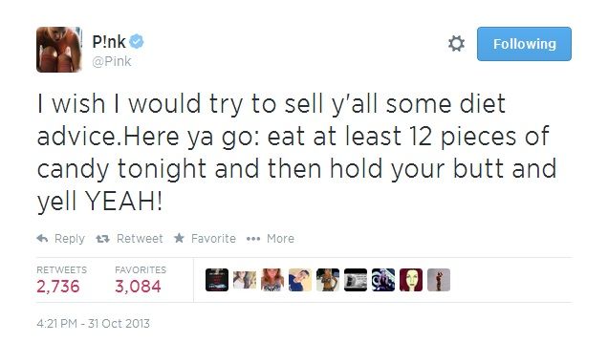View the 3,084 favorites list
This screenshot has width=608, height=364.
click(138, 287)
